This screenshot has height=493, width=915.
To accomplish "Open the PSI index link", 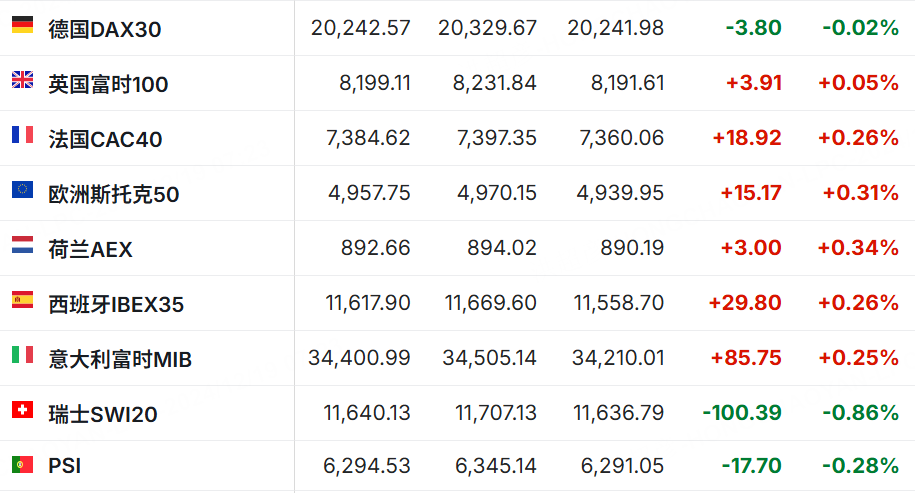I will coord(63,465).
